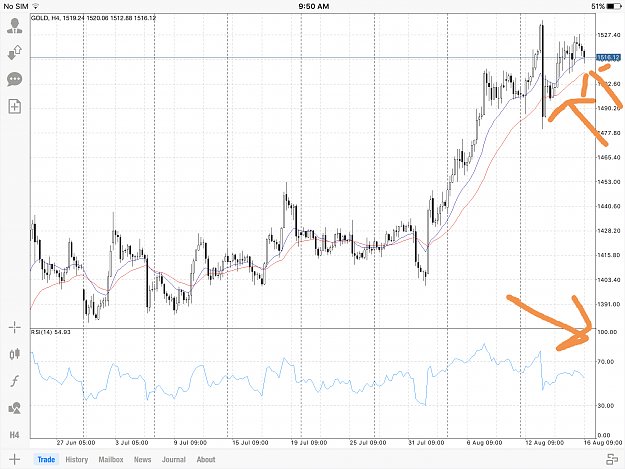This screenshot has width=625, height=469.
Task: Activate the crosshair cursor tool
Action: click(x=15, y=328)
